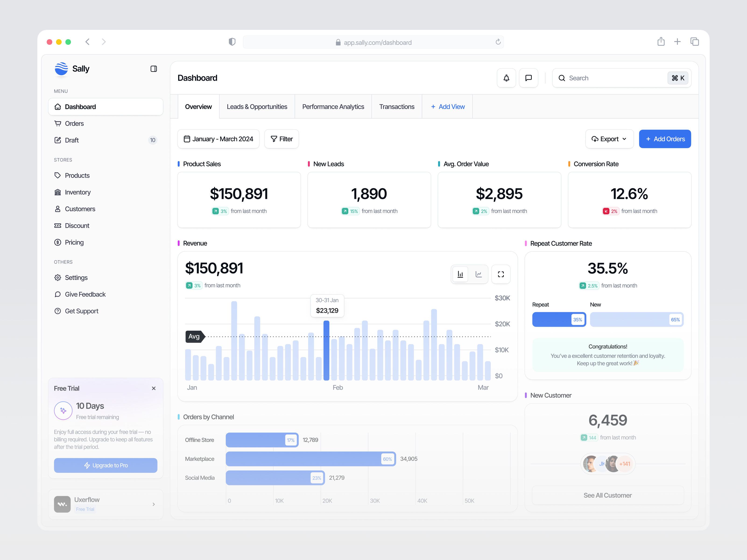
Task: Open the Transactions tab
Action: (396, 106)
